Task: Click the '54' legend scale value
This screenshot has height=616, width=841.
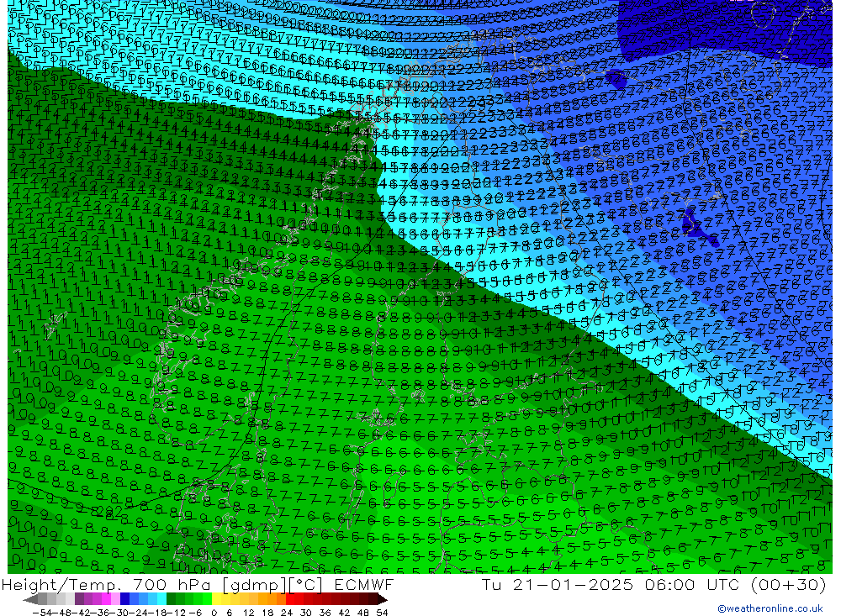Action: (382, 613)
